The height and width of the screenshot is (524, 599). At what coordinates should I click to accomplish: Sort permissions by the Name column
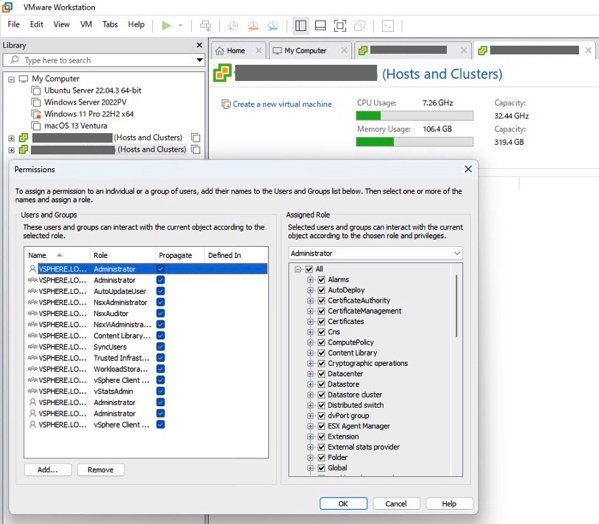[x=57, y=255]
